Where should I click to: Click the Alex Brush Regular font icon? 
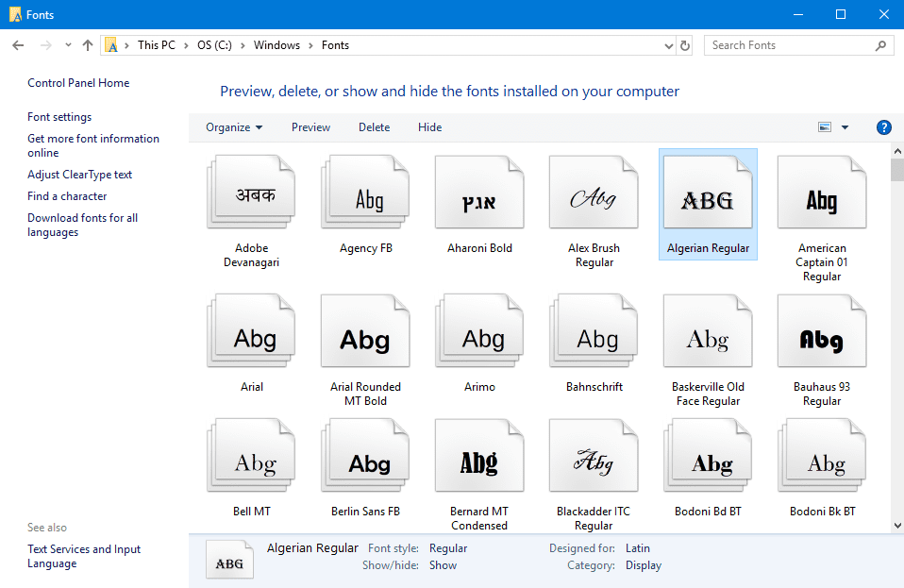(x=594, y=198)
